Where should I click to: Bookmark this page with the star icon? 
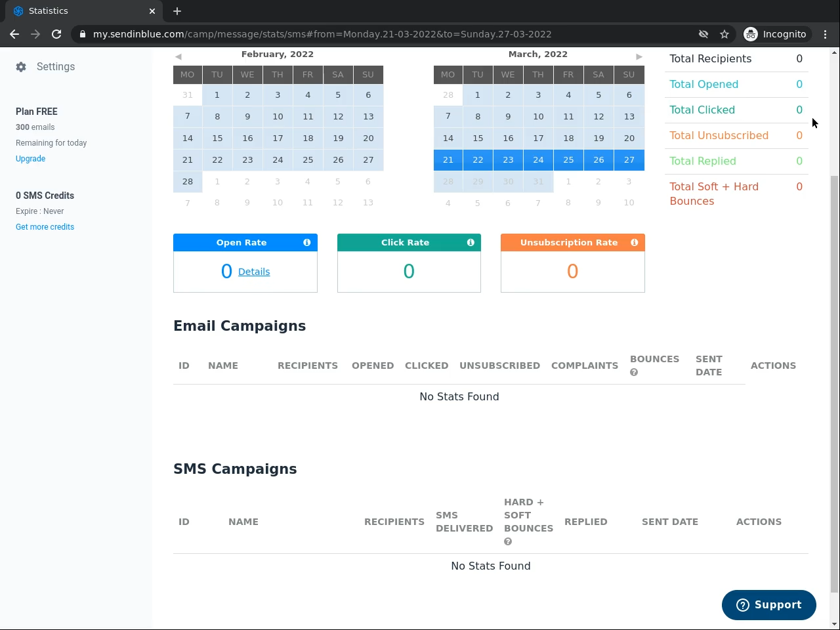coord(724,34)
